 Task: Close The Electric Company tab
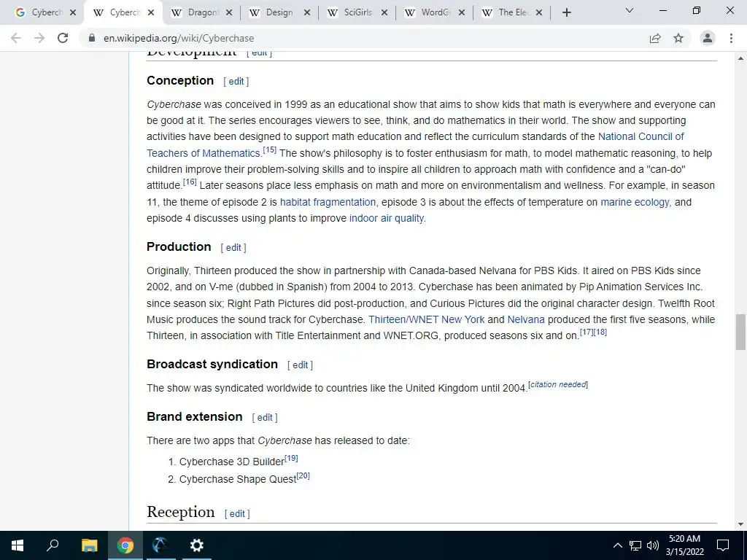tap(539, 13)
